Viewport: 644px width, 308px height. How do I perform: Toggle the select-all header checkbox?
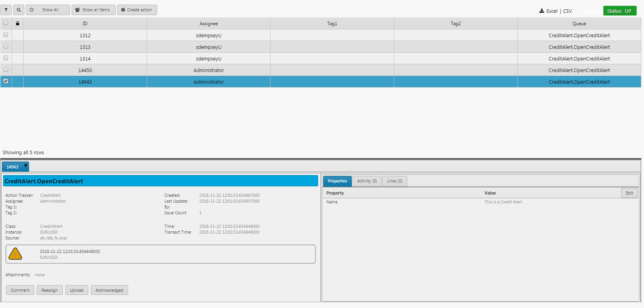click(x=6, y=22)
